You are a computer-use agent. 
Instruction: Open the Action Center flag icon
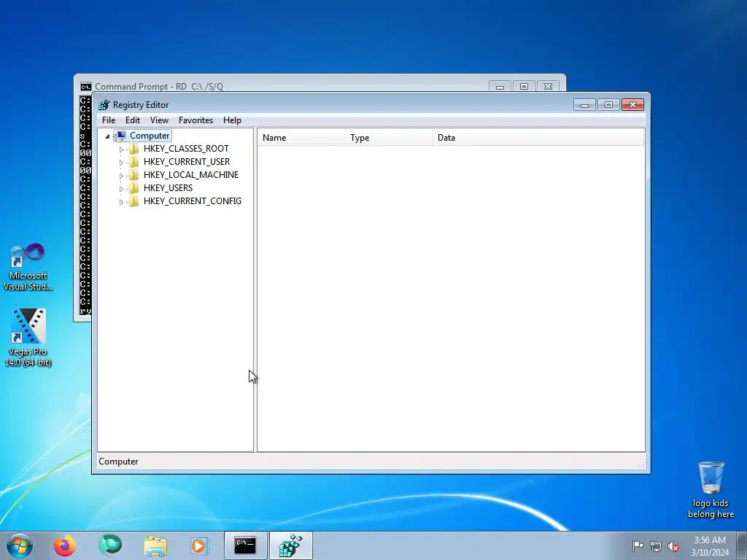click(638, 546)
